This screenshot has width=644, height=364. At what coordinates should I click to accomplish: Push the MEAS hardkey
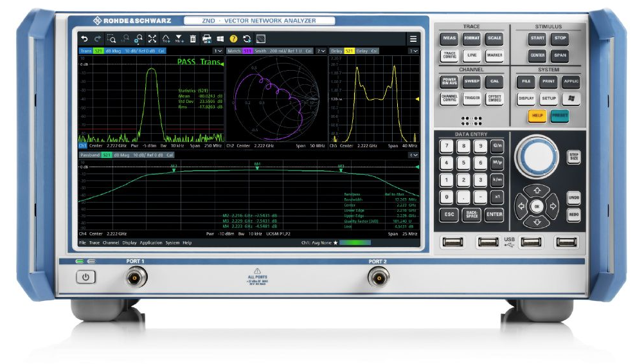(449, 39)
